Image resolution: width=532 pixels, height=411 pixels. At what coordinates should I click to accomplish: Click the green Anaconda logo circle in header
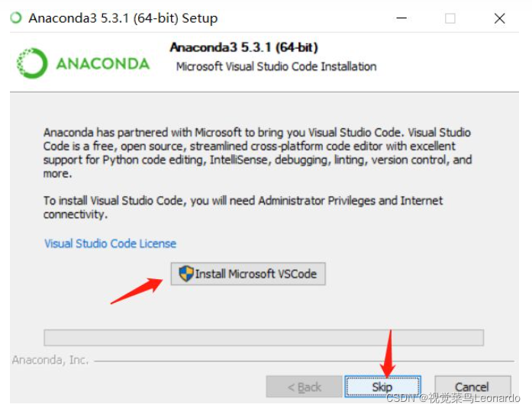pyautogui.click(x=32, y=63)
